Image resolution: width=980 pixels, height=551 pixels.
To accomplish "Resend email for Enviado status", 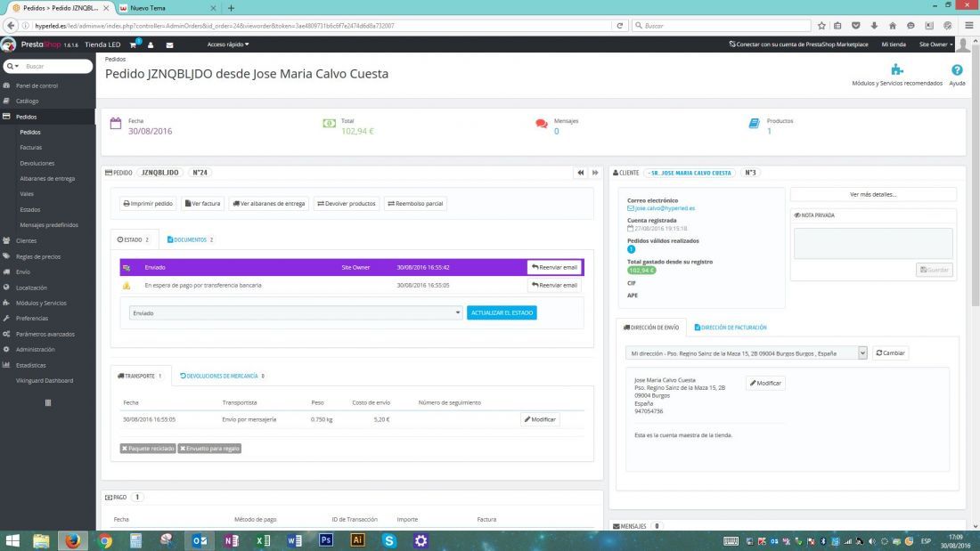I will (554, 267).
